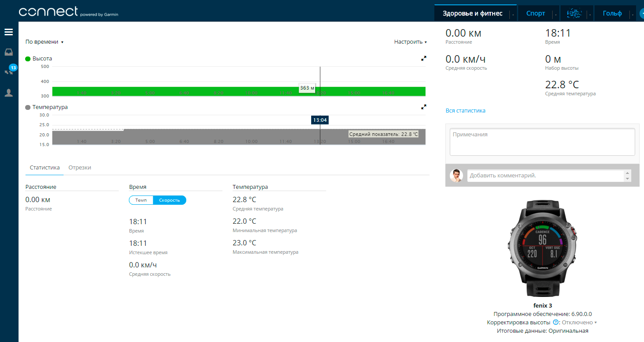Open the Настроить dropdown
Screen dimensions: 644x342
[410, 42]
